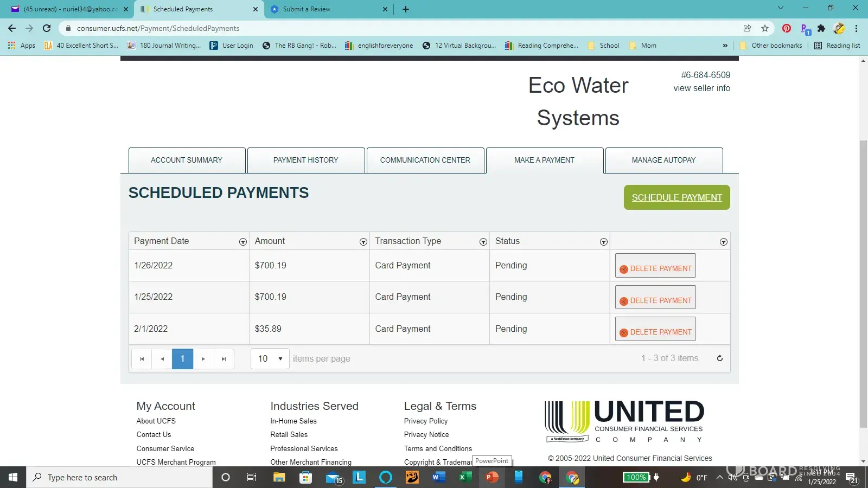Viewport: 868px width, 488px height.
Task: Open the Chrome extensions puzzle menu
Action: [821, 28]
